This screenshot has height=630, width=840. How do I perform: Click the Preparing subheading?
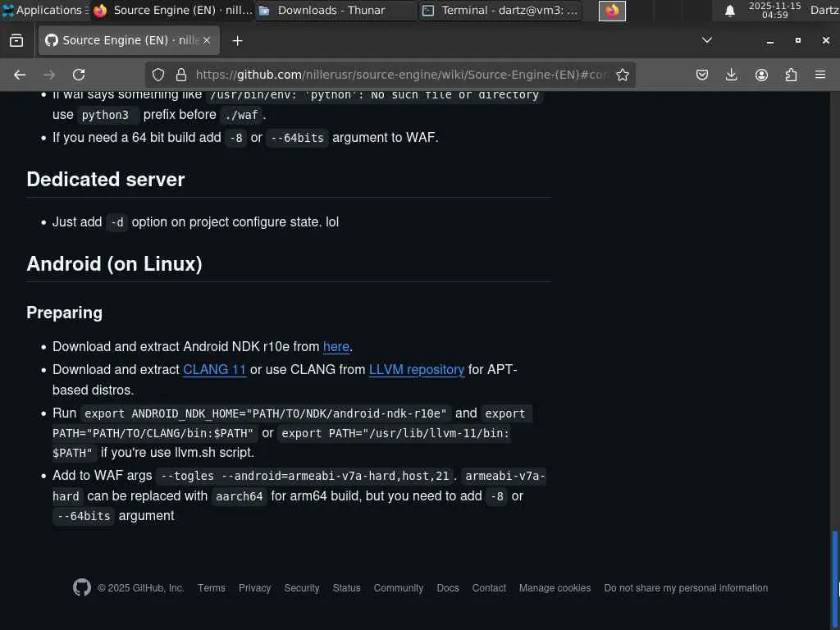click(64, 313)
